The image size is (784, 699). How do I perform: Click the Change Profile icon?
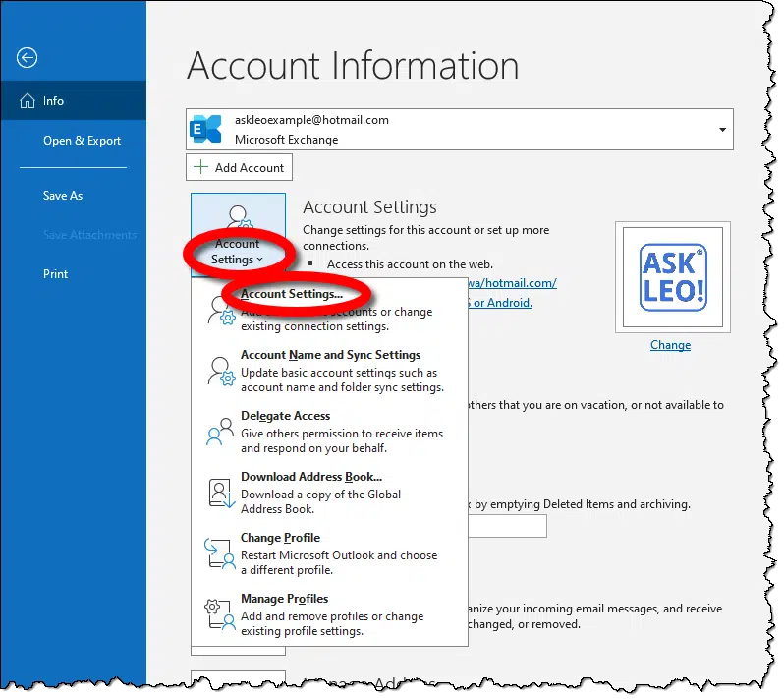coord(219,553)
